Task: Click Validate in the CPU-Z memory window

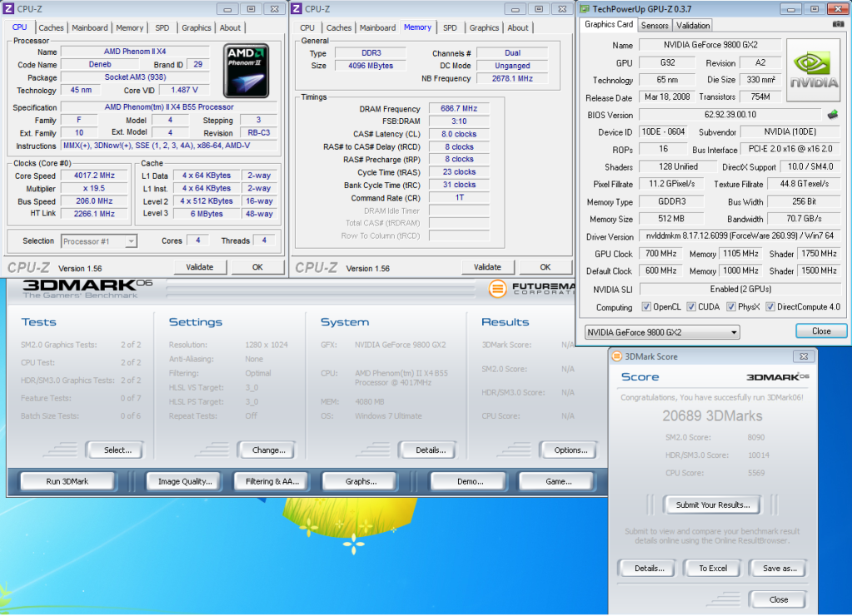Action: tap(487, 267)
